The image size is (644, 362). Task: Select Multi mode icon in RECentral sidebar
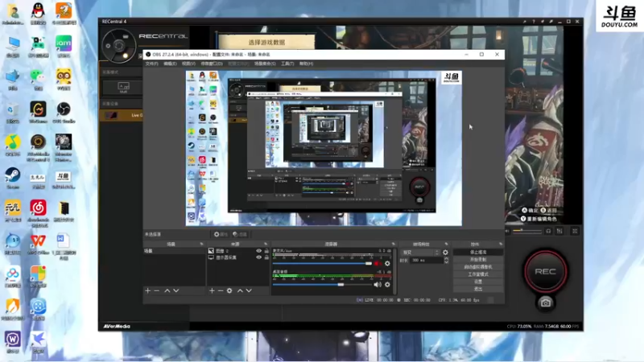pyautogui.click(x=124, y=87)
